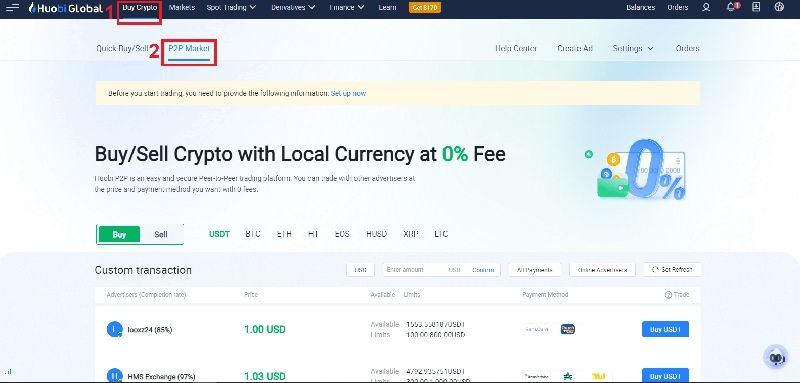
Task: Open the Help Center link
Action: [516, 48]
